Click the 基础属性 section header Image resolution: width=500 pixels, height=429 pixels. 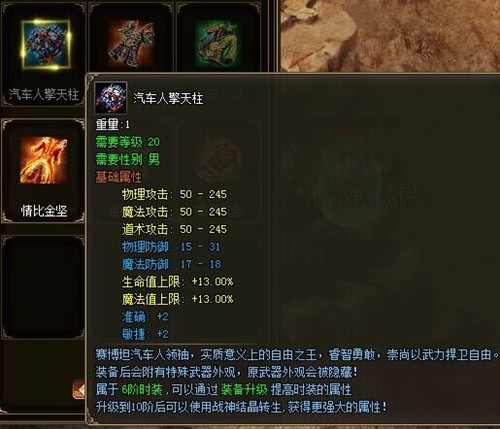click(x=119, y=177)
